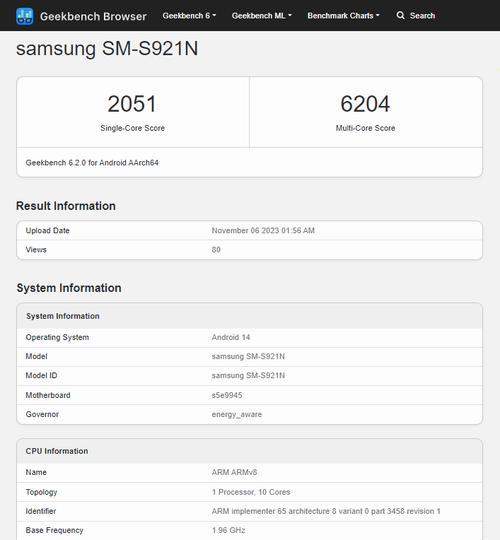Image resolution: width=500 pixels, height=540 pixels.
Task: Click the Geekbench 6.2.0 version text
Action: [92, 163]
